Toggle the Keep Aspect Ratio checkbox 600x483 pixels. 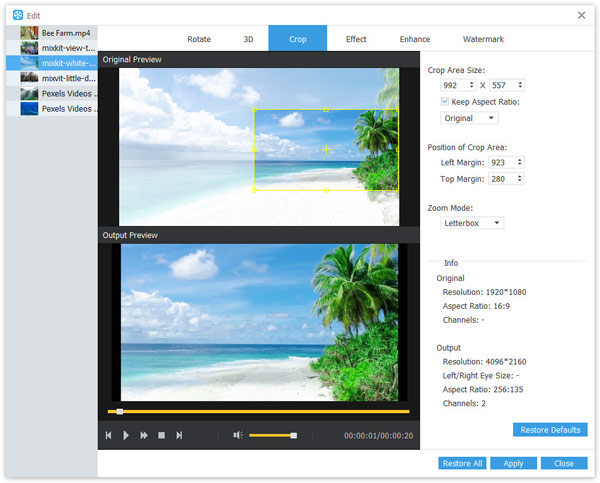[x=446, y=102]
